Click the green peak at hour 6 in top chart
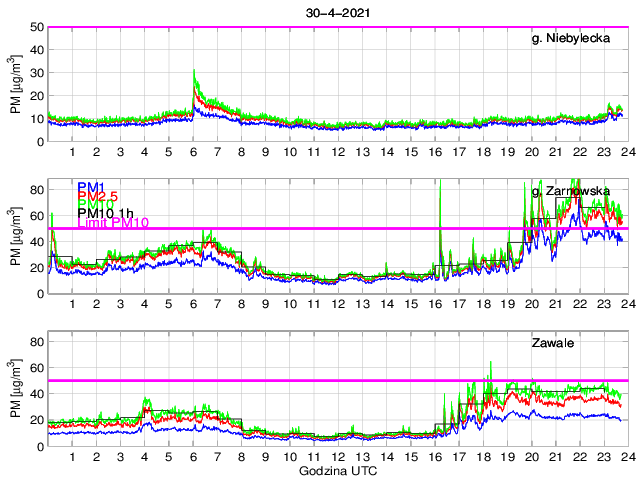 [x=194, y=73]
